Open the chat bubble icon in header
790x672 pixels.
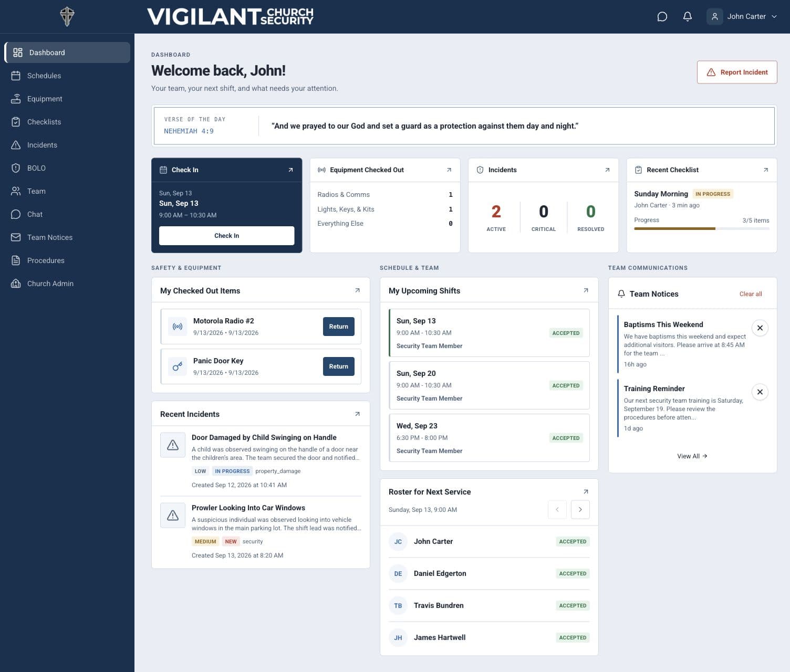[x=662, y=17]
